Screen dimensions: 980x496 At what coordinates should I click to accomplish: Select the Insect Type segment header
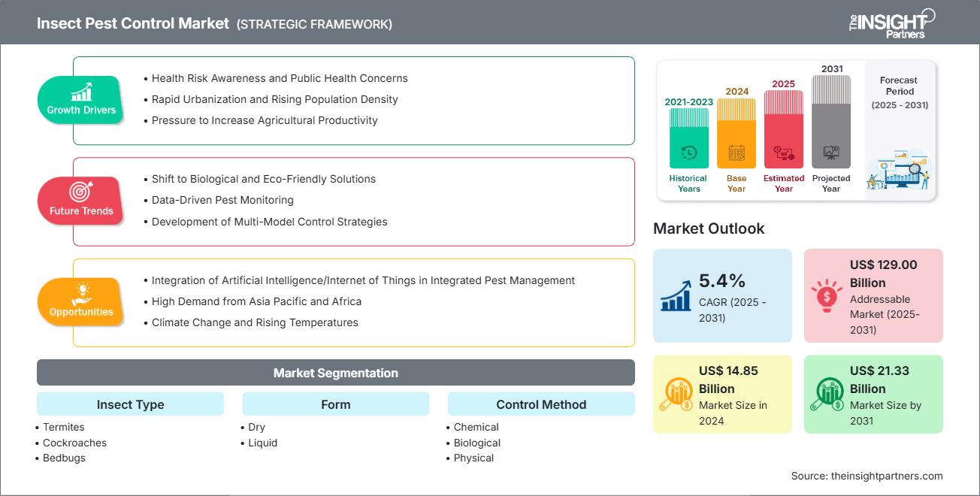[130, 404]
